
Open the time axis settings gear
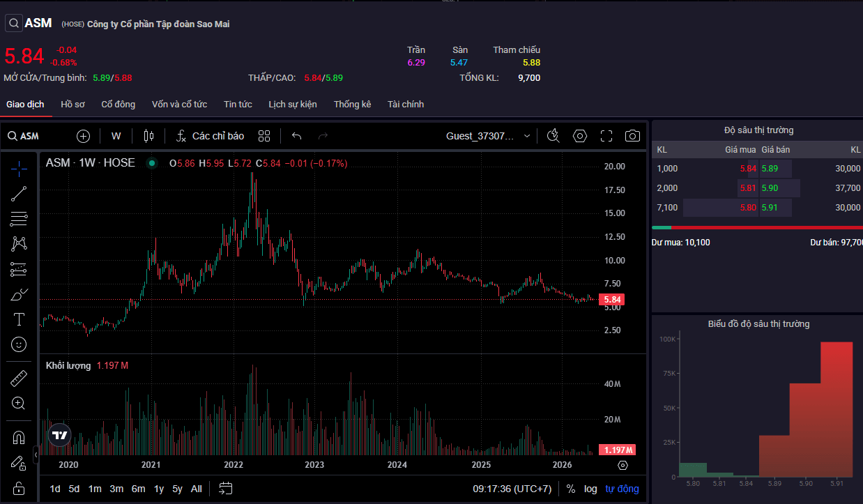click(x=623, y=465)
